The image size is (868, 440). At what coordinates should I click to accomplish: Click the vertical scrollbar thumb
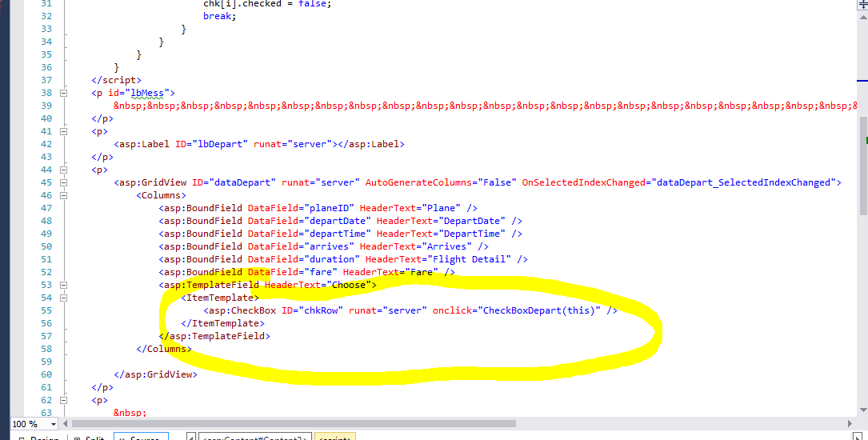click(863, 164)
